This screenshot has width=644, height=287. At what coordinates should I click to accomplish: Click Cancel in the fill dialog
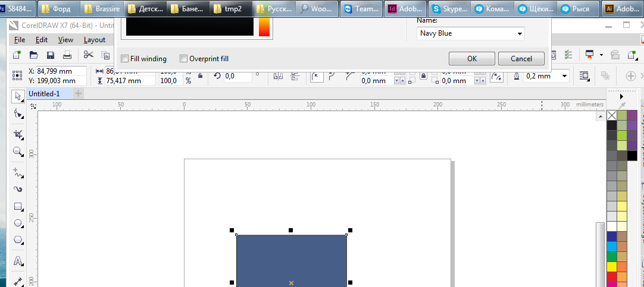click(521, 59)
